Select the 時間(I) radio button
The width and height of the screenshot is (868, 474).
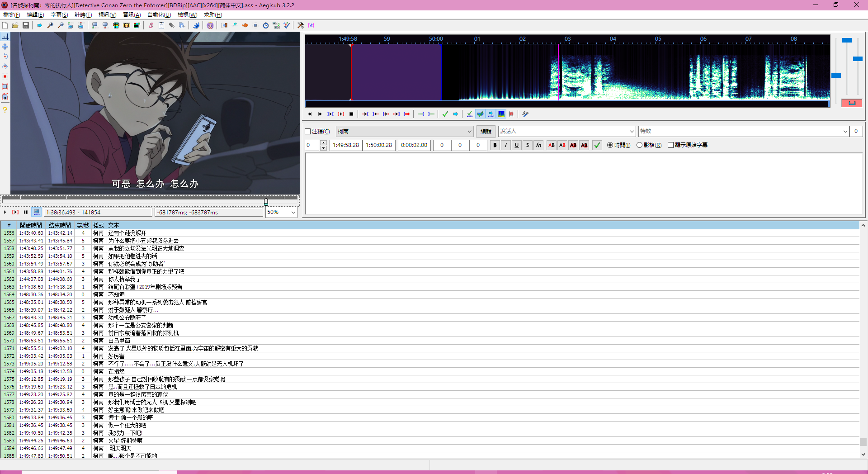[x=610, y=145]
